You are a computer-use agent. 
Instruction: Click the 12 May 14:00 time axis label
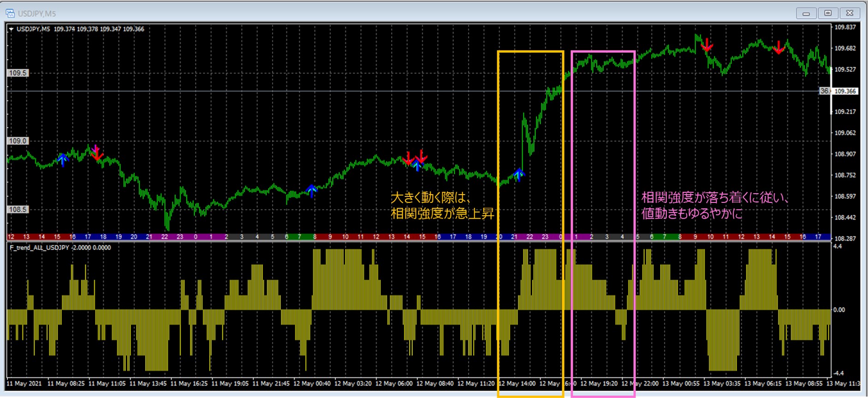[x=517, y=384]
